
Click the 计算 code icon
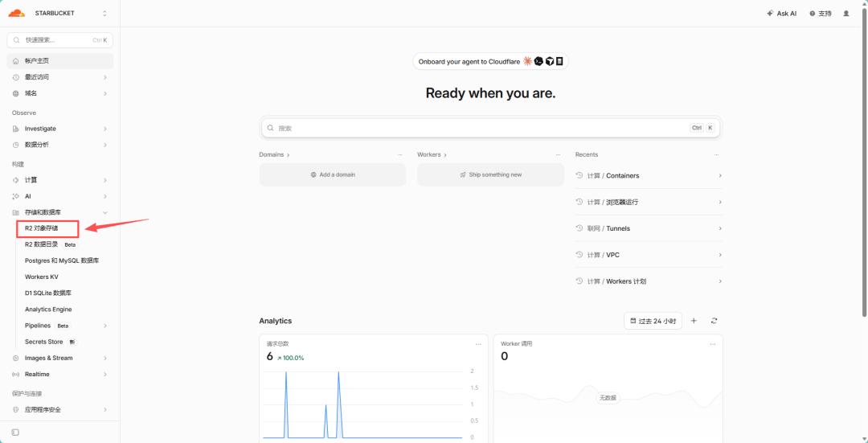(15, 180)
